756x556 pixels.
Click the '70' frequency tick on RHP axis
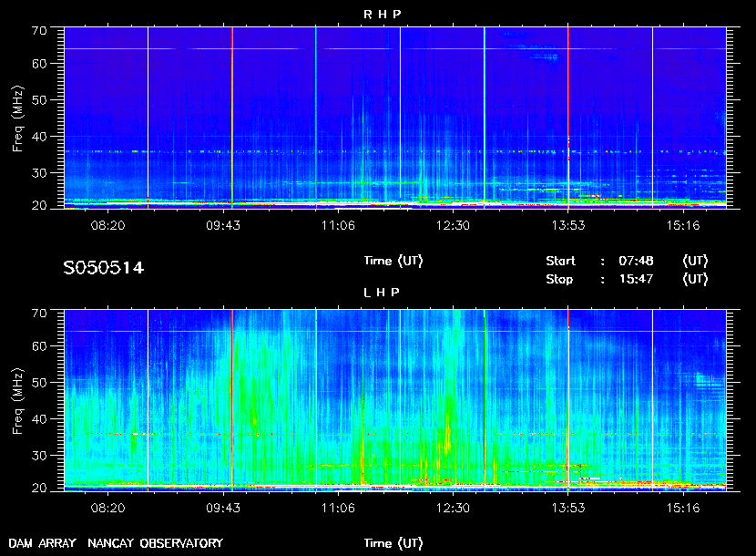39,31
